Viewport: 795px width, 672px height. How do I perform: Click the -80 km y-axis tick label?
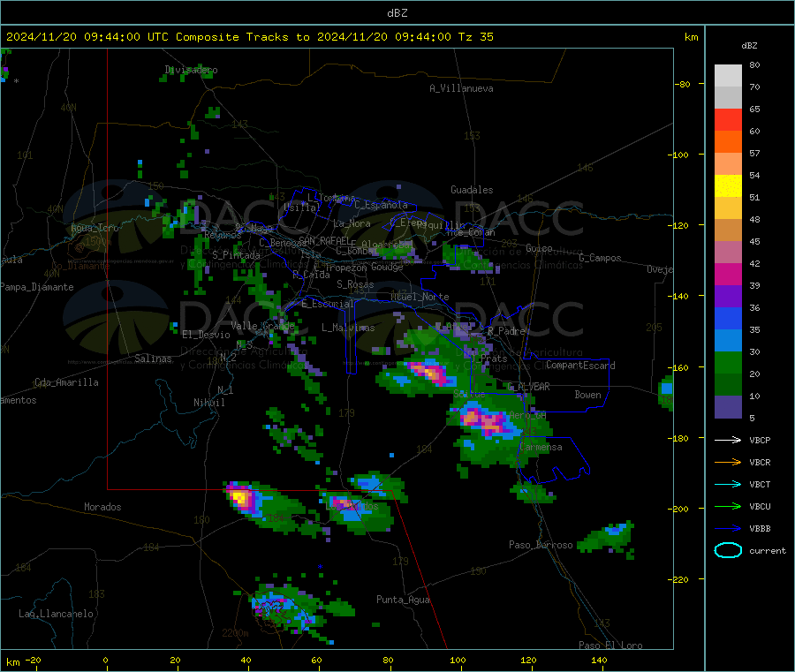(682, 84)
